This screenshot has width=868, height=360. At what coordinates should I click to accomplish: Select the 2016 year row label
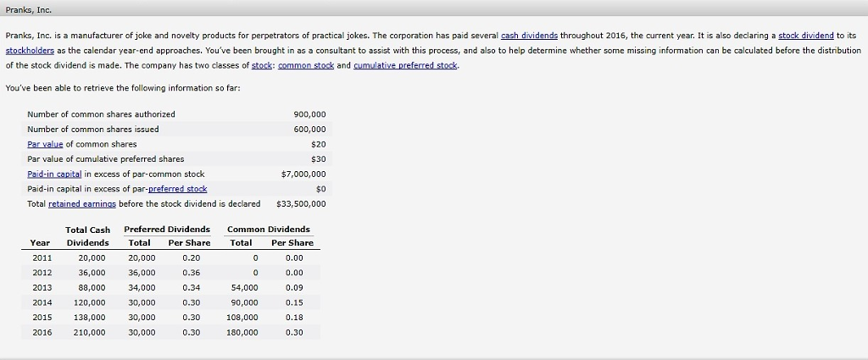tap(41, 332)
